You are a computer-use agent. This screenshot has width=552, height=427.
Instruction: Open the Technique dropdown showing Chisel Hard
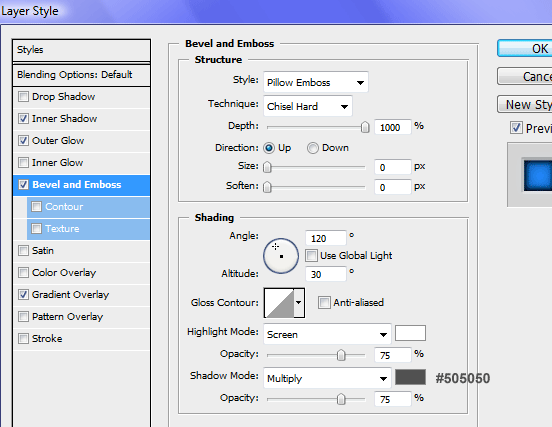pyautogui.click(x=308, y=106)
